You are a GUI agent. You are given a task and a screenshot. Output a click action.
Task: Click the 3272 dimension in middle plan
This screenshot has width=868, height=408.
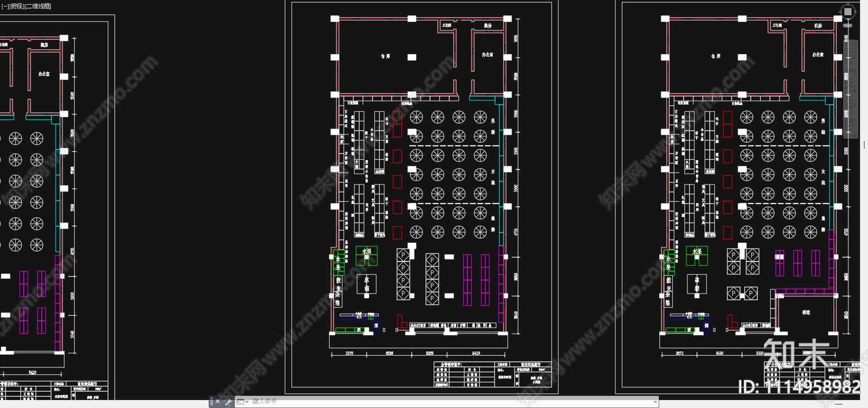(x=349, y=353)
